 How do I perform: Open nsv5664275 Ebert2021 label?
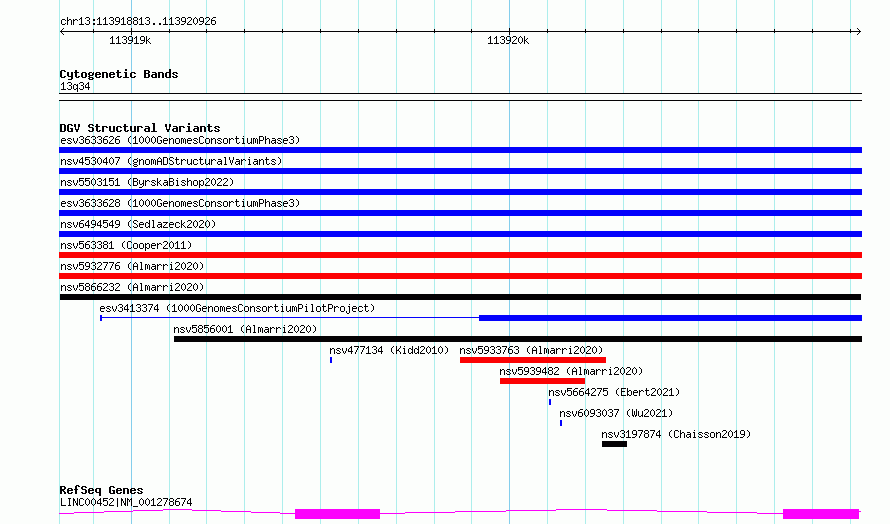click(x=614, y=392)
